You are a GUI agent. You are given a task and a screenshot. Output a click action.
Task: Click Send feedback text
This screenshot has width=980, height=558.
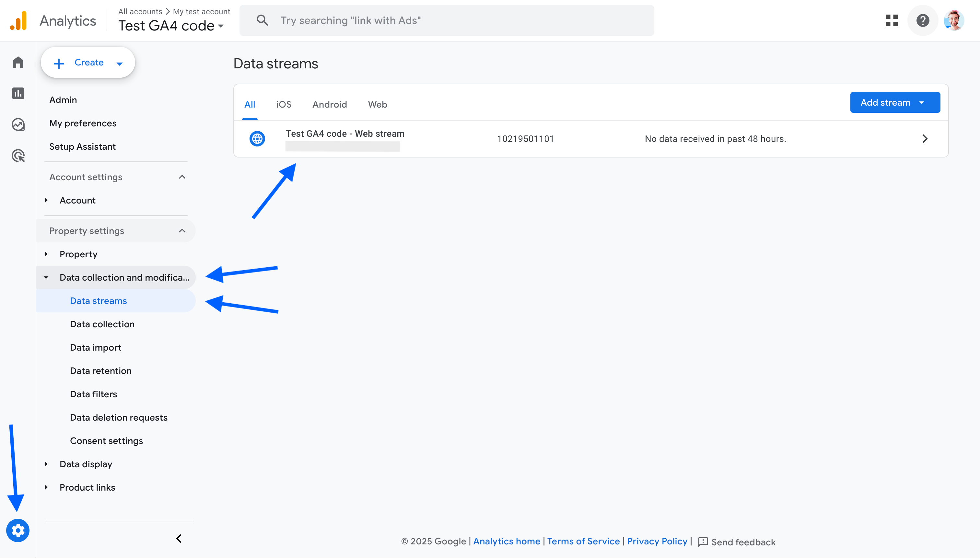coord(743,542)
